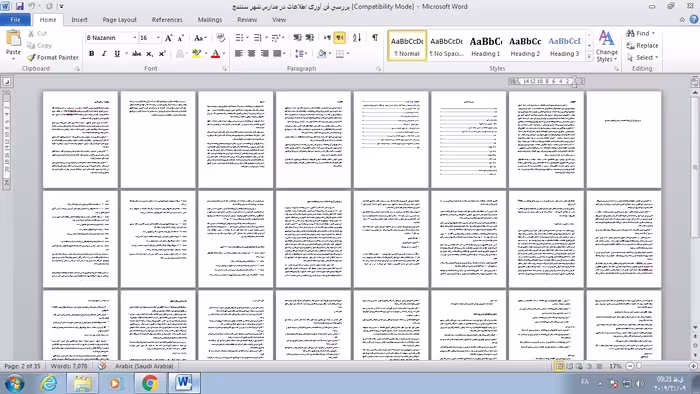Open the Change Styles dropdown
The image size is (700, 394).
[x=606, y=46]
